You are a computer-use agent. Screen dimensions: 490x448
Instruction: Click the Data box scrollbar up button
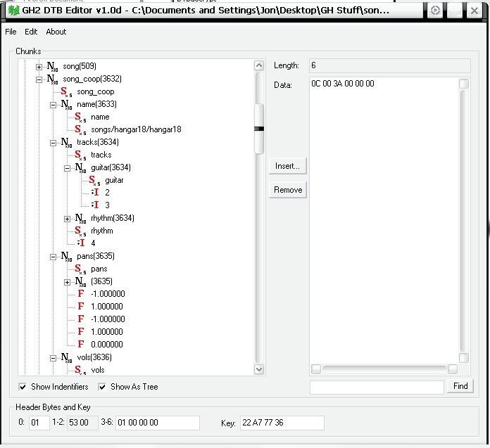coord(464,84)
